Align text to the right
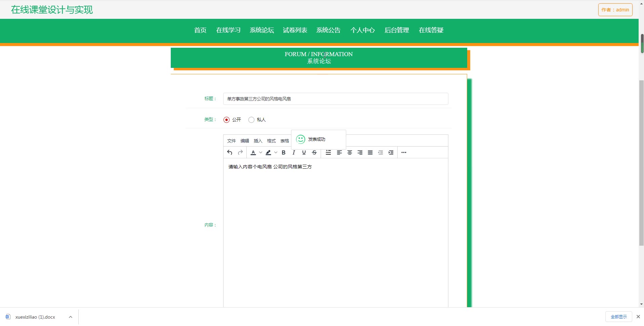The image size is (644, 326). click(x=360, y=153)
